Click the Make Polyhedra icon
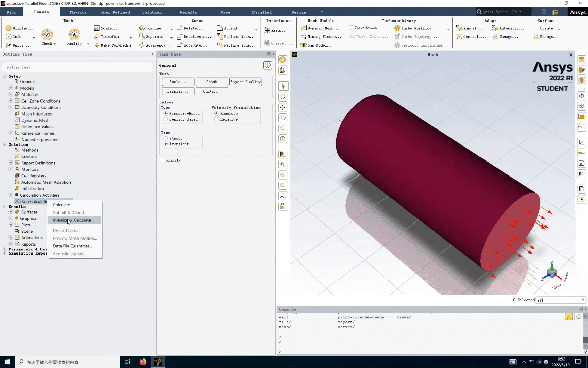This screenshot has width=588, height=368. pyautogui.click(x=97, y=45)
